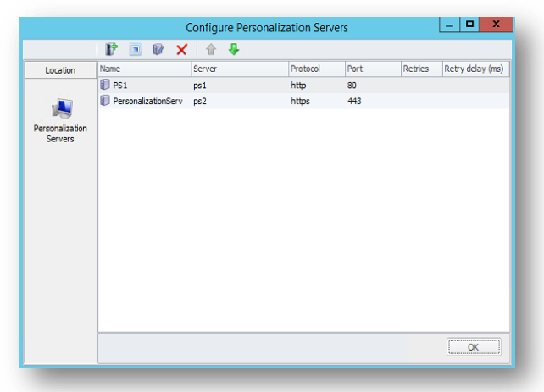Click the blue square toolbar icon
Viewport: 544px width, 392px height.
point(136,50)
